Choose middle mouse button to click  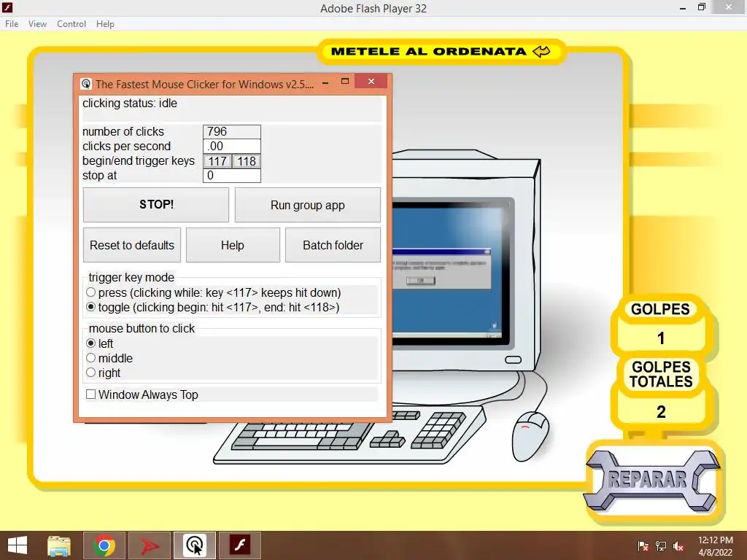point(91,358)
